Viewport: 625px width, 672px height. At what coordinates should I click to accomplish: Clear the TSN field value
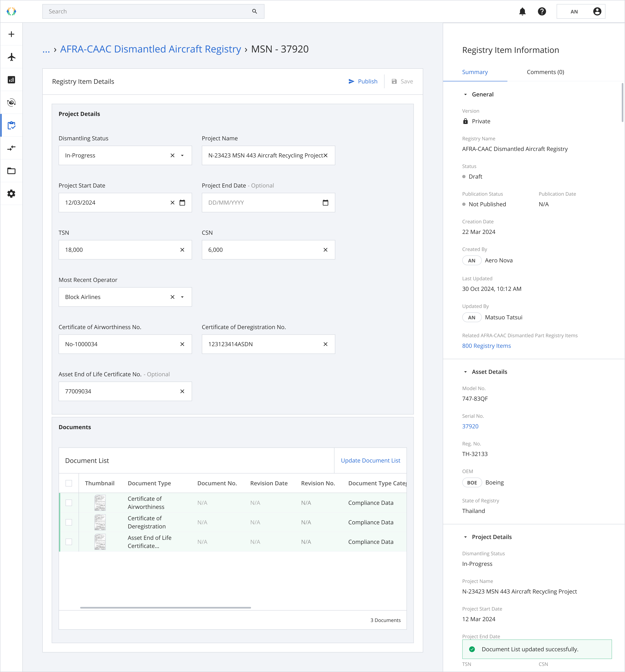coord(182,250)
